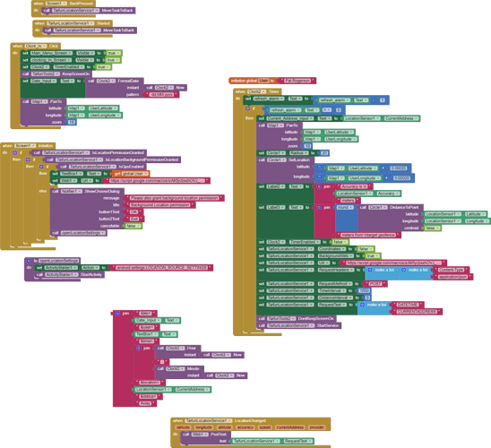Open Clock_in component dropdown in Click event

(35, 46)
